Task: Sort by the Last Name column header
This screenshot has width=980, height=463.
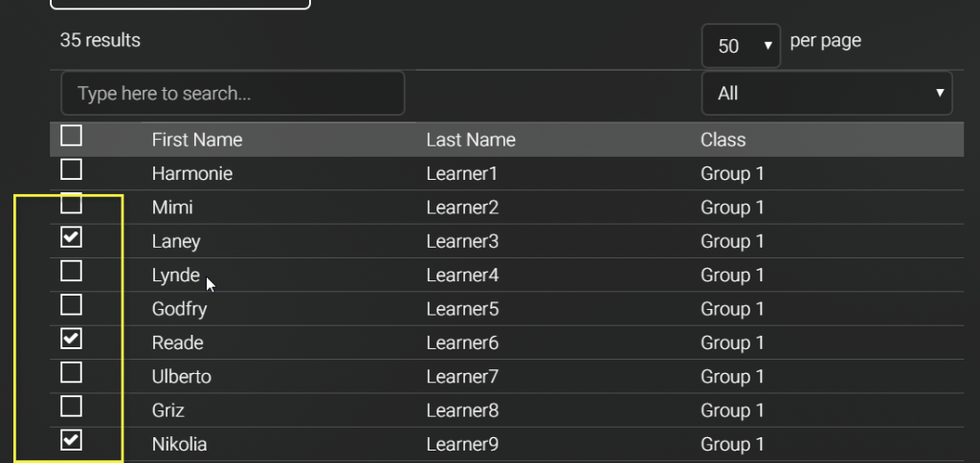Action: tap(471, 140)
